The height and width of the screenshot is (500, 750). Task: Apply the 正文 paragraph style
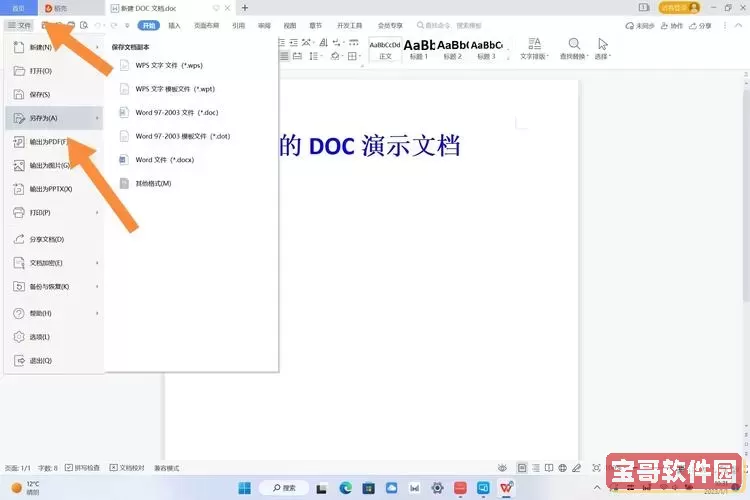[x=385, y=50]
